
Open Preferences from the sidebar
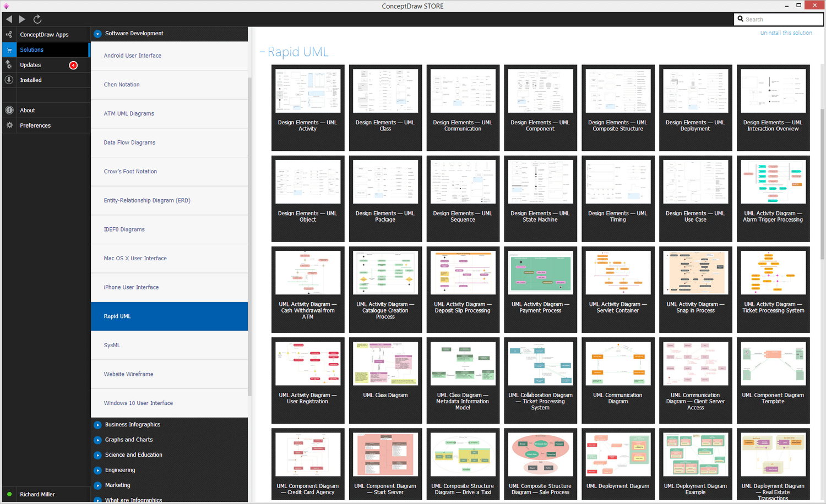point(35,125)
